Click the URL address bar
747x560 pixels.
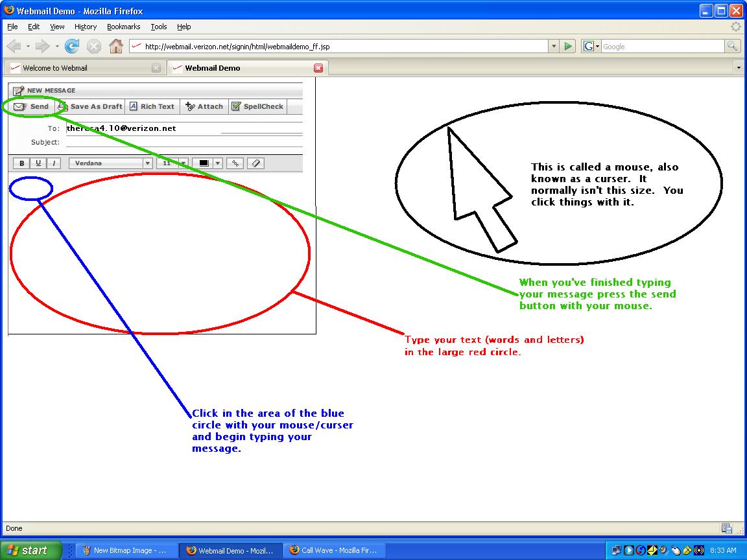(339, 46)
